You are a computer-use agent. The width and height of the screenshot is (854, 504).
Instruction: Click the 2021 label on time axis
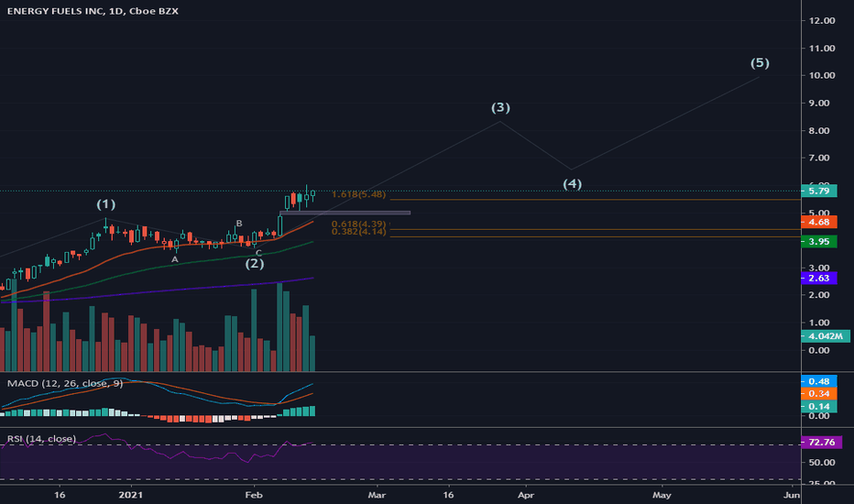(x=131, y=495)
